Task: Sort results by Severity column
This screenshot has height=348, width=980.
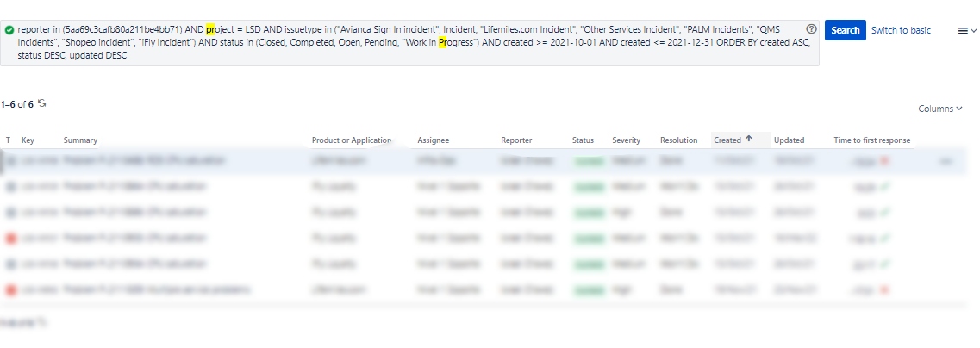Action: click(626, 140)
